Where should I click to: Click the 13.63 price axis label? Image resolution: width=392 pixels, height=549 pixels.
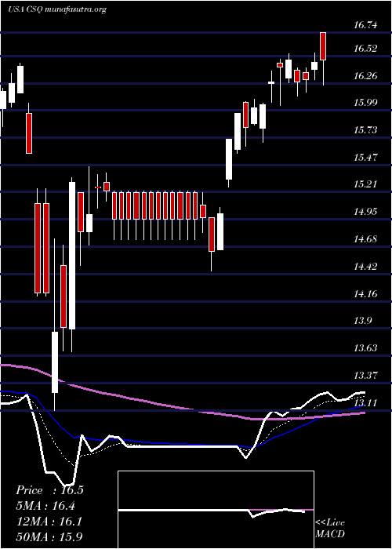[x=366, y=348]
